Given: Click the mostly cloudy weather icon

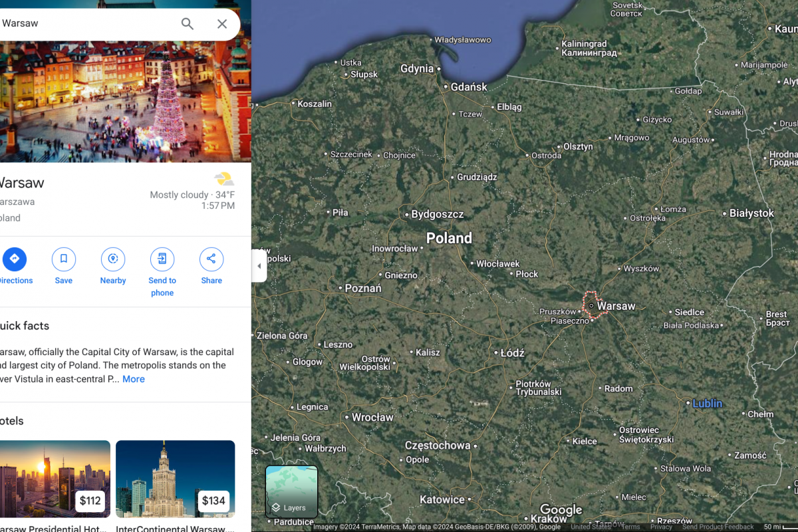Looking at the screenshot, I should (x=224, y=179).
